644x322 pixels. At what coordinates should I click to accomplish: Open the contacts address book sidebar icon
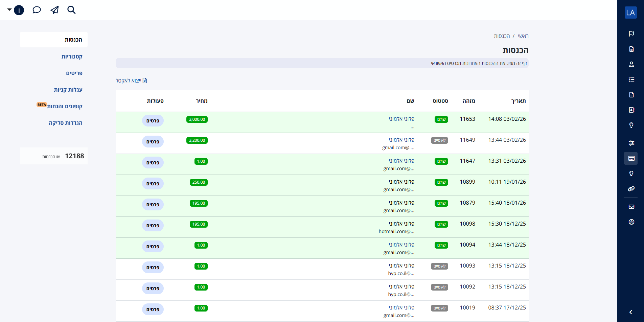[x=631, y=110]
